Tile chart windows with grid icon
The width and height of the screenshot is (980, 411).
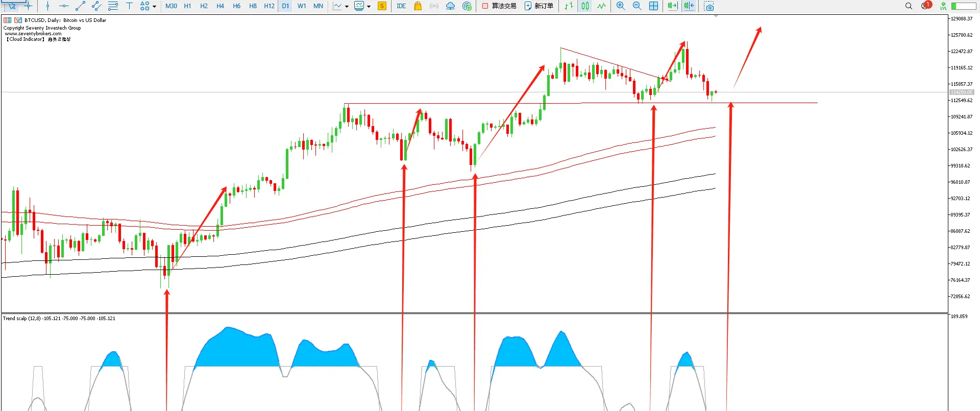click(x=653, y=6)
